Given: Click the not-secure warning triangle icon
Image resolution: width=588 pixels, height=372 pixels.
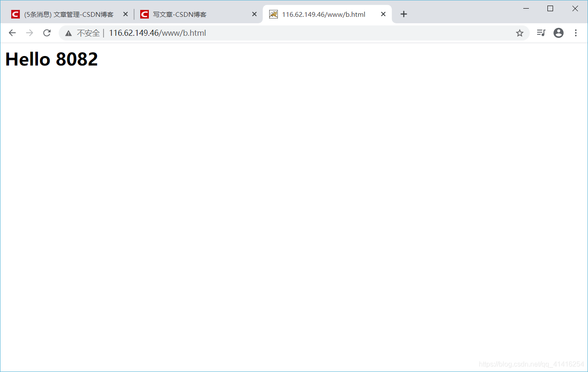Looking at the screenshot, I should pos(69,33).
